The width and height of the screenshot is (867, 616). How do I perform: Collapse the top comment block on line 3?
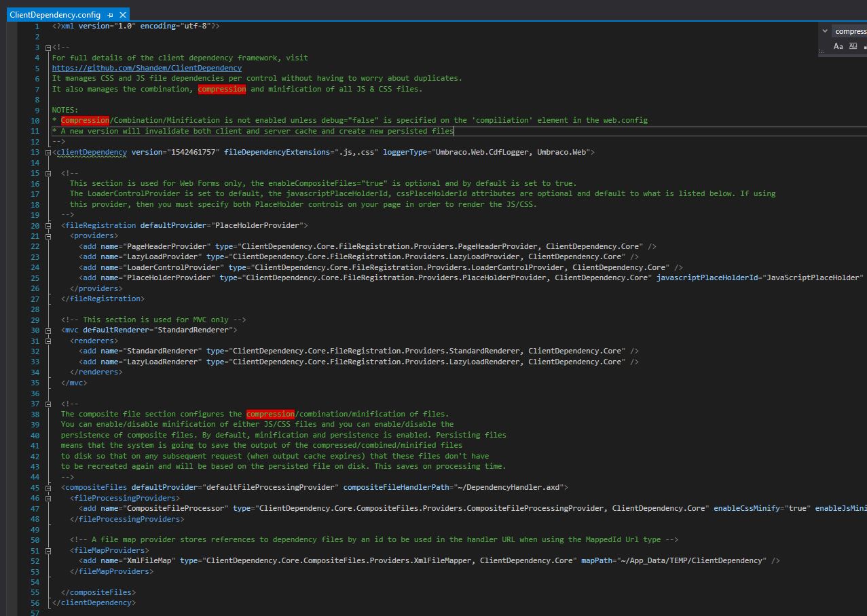coord(48,47)
